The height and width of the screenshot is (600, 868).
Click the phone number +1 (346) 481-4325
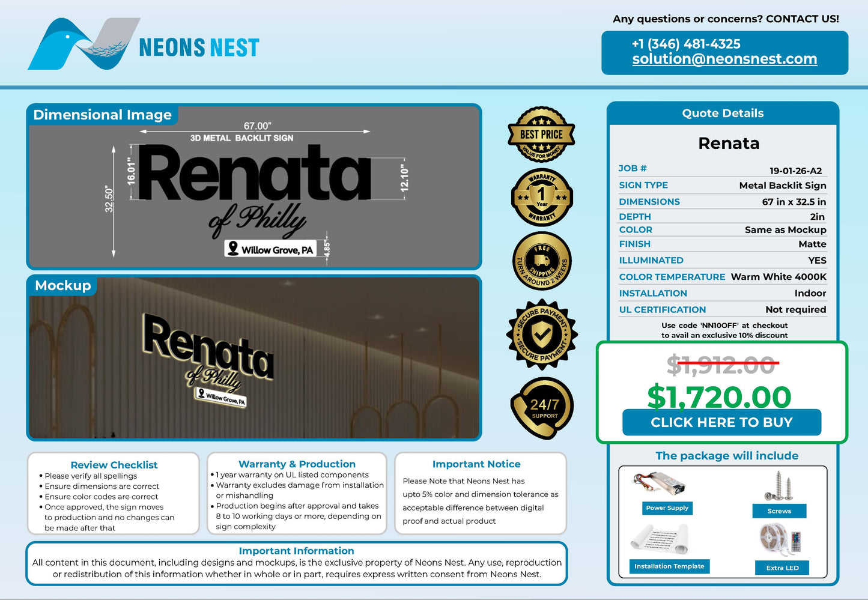click(686, 44)
